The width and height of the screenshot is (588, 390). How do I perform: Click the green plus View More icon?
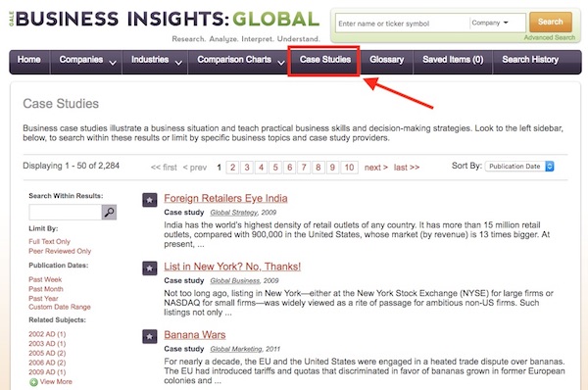point(33,382)
